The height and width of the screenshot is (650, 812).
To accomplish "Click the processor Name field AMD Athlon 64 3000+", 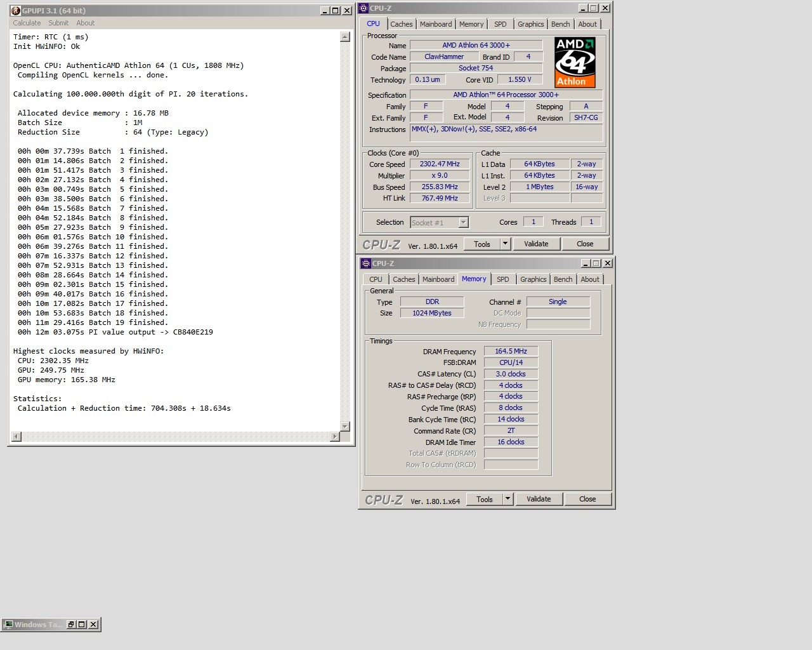I will 476,45.
